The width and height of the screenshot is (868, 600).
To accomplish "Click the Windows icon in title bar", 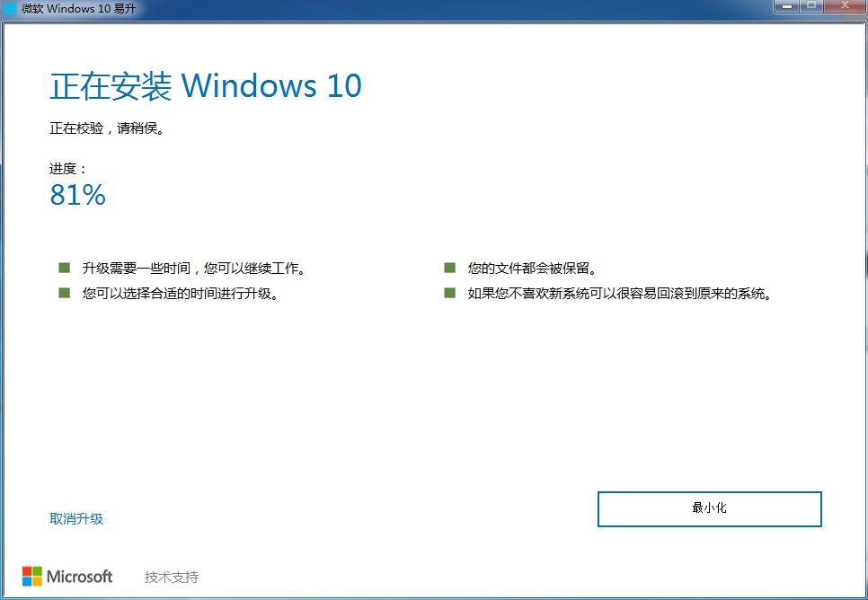I will [9, 8].
